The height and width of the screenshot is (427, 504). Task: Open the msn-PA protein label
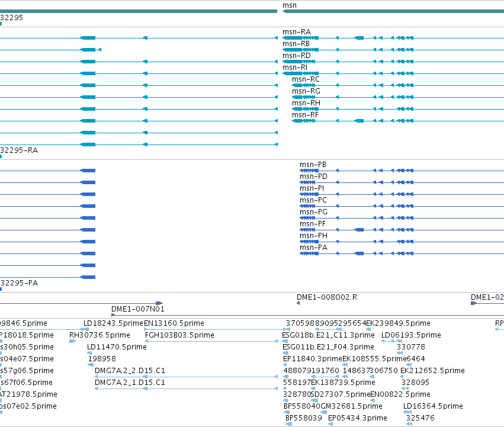[313, 248]
